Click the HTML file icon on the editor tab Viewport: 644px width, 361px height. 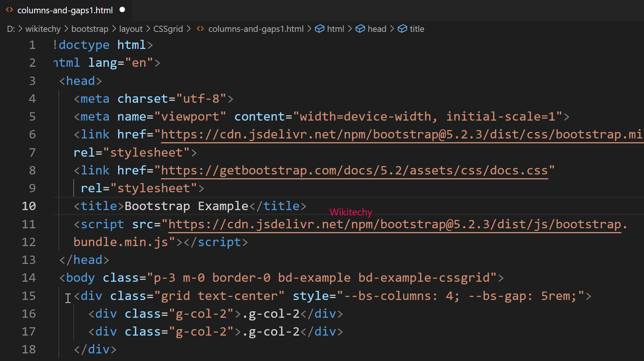coord(9,10)
